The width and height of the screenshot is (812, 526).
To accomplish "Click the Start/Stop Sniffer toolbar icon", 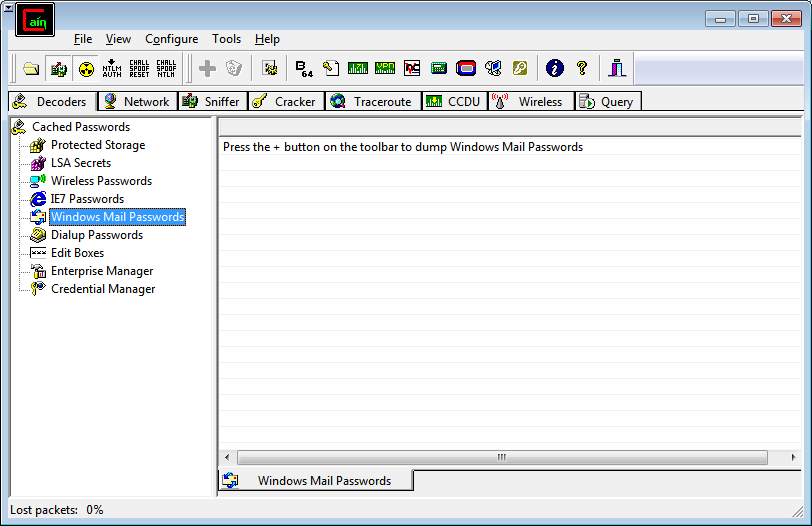I will pyautogui.click(x=59, y=69).
